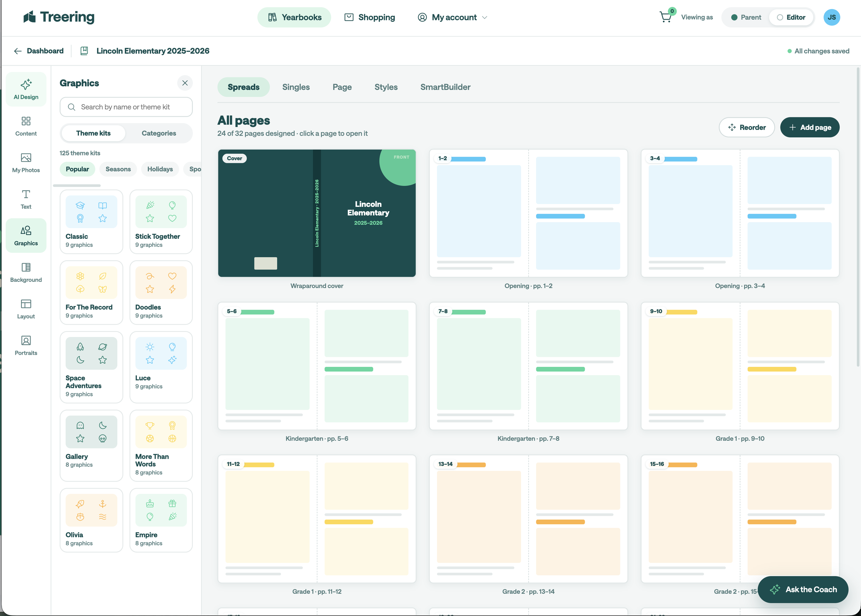Open the Grade 1 pp. 9–10 spread
Image resolution: width=861 pixels, height=616 pixels.
pos(740,366)
